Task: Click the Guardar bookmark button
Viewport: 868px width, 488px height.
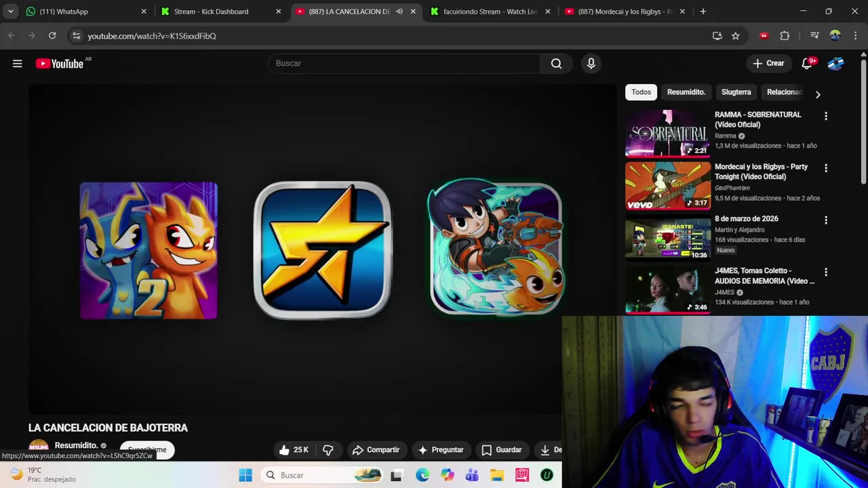Action: 502,450
